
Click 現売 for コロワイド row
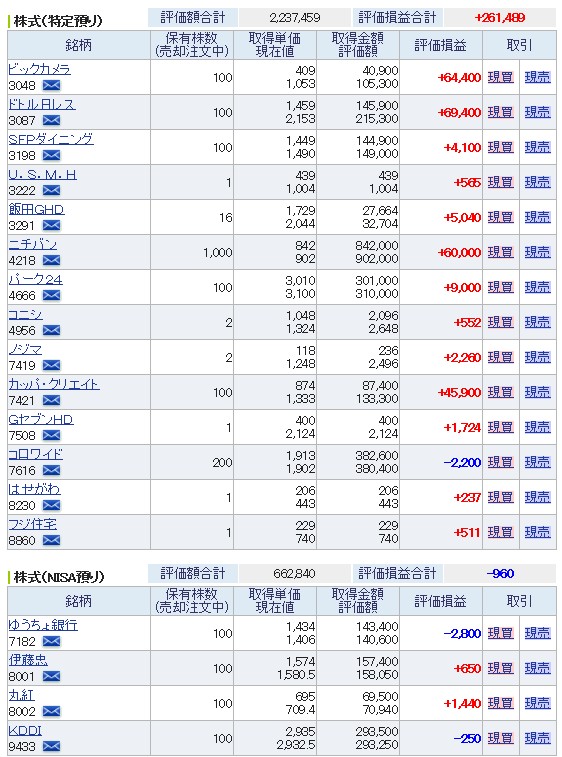click(537, 462)
